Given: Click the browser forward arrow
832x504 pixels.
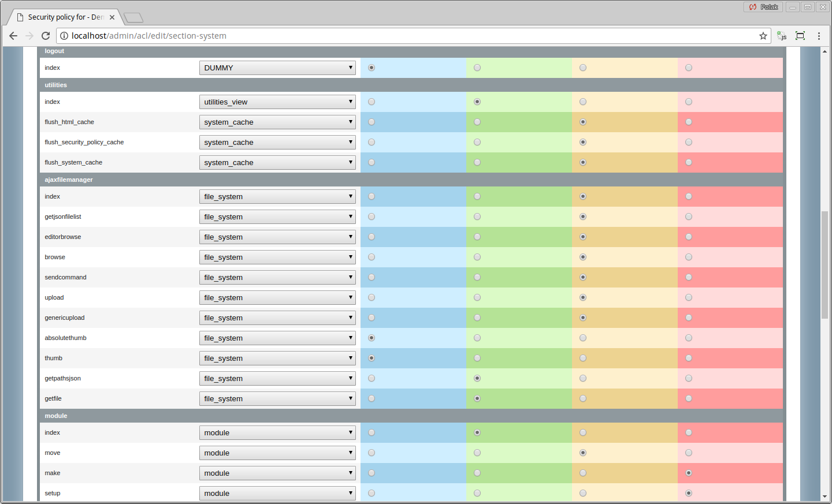Looking at the screenshot, I should pyautogui.click(x=29, y=36).
